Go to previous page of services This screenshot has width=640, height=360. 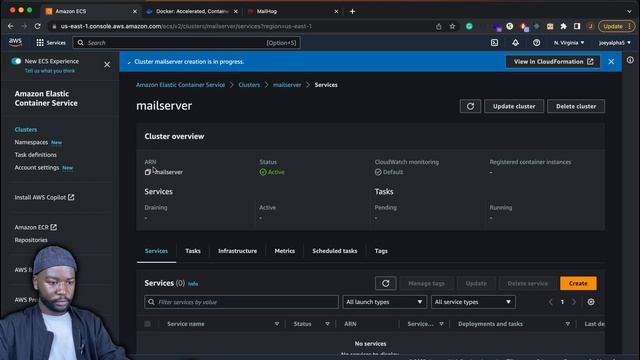(x=551, y=302)
